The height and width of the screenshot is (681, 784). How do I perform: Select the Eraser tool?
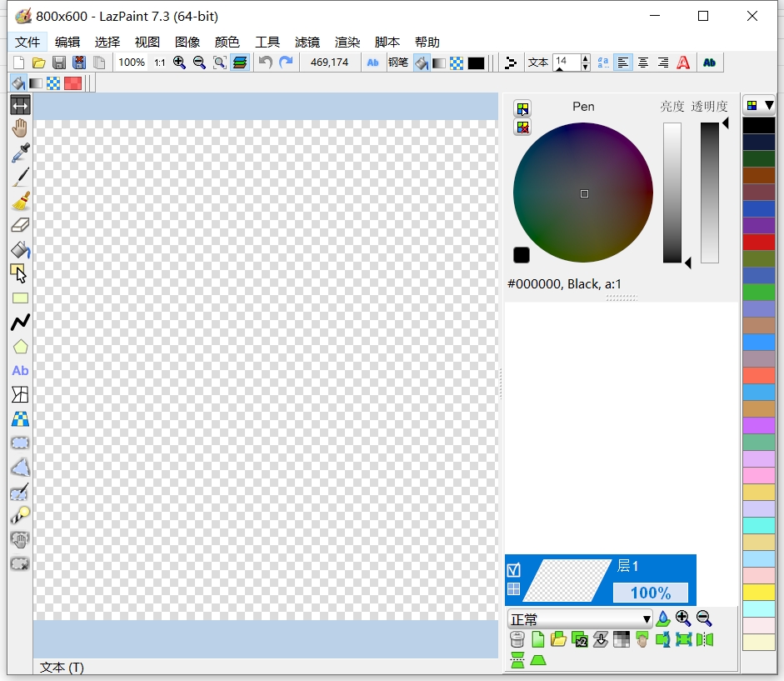point(20,225)
